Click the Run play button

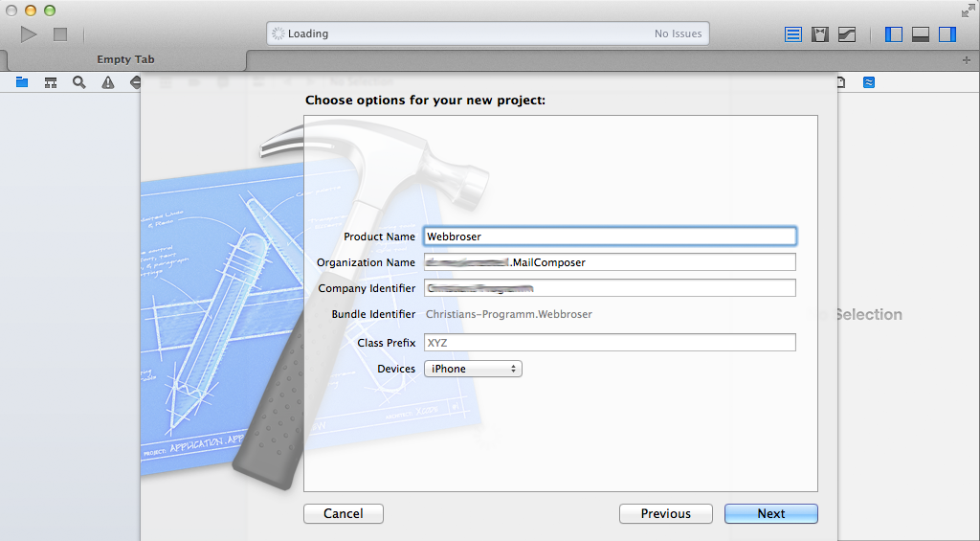click(28, 34)
